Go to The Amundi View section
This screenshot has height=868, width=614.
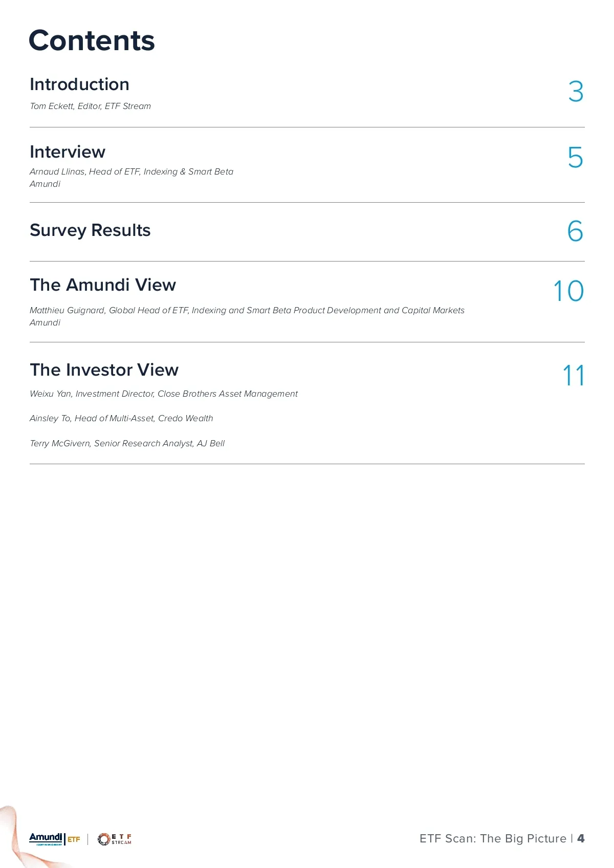click(103, 285)
